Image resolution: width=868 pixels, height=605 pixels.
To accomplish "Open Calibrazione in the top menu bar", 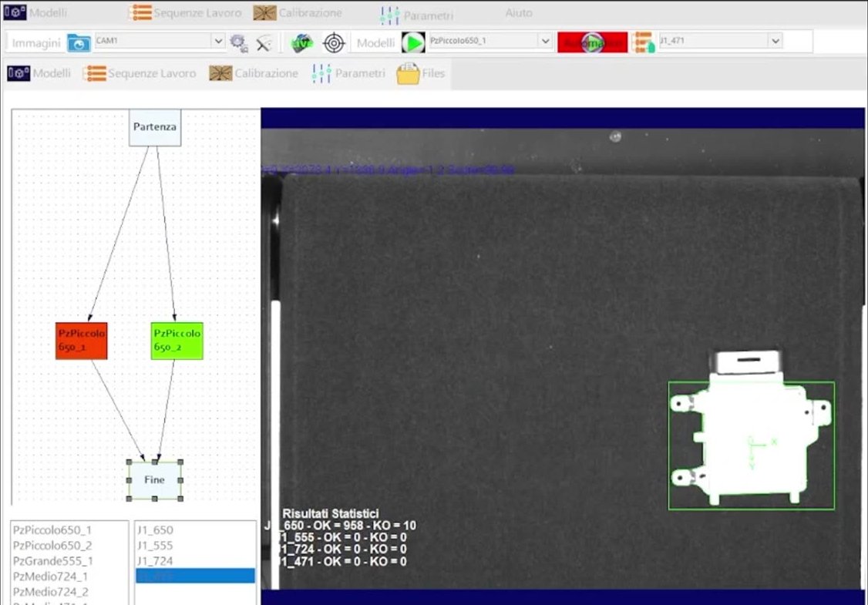I will click(x=298, y=12).
